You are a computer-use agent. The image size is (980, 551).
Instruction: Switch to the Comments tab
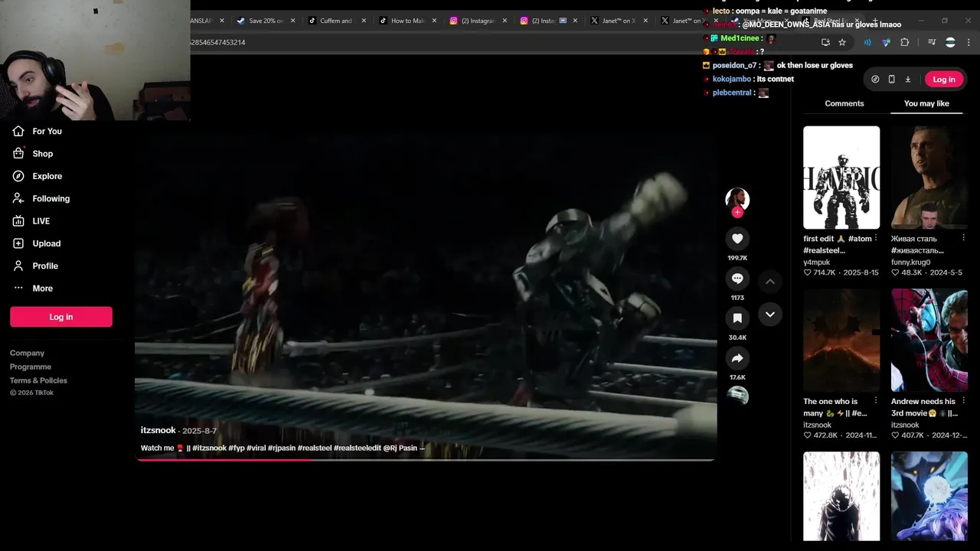844,103
